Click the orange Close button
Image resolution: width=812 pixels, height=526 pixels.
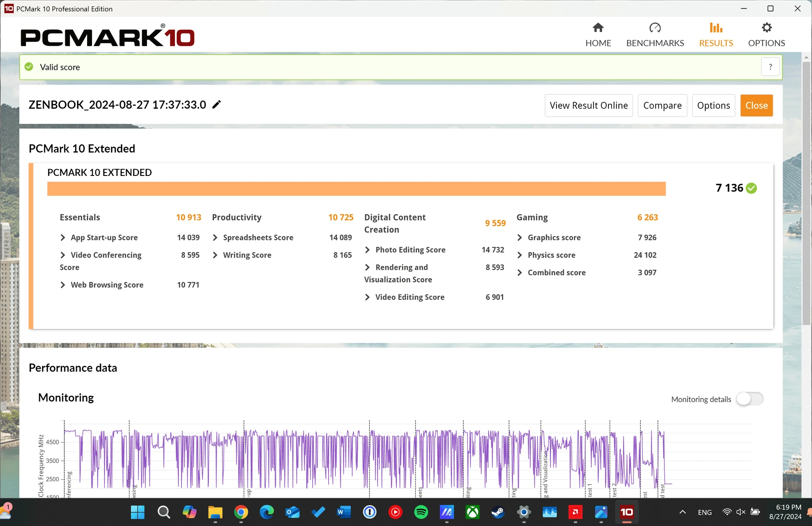756,105
